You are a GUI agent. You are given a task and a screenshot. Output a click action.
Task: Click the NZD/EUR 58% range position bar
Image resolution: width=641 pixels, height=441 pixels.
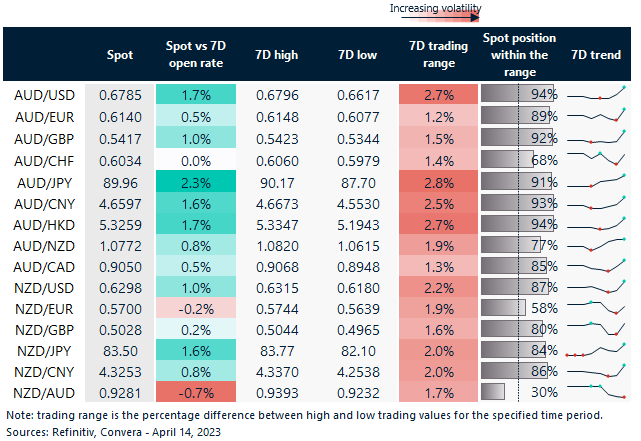coord(503,307)
